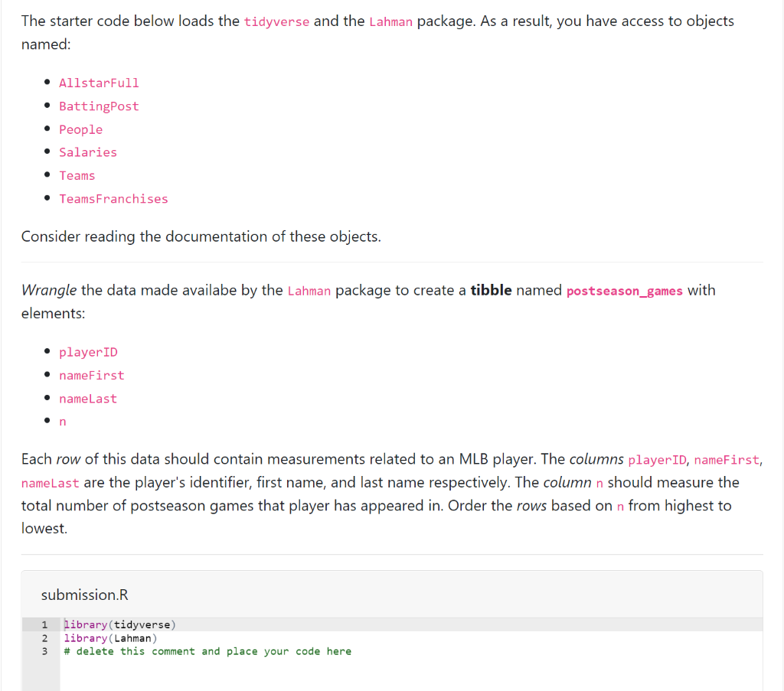Image resolution: width=784 pixels, height=691 pixels.
Task: Click the TeamsFranchises object link
Action: 113,198
